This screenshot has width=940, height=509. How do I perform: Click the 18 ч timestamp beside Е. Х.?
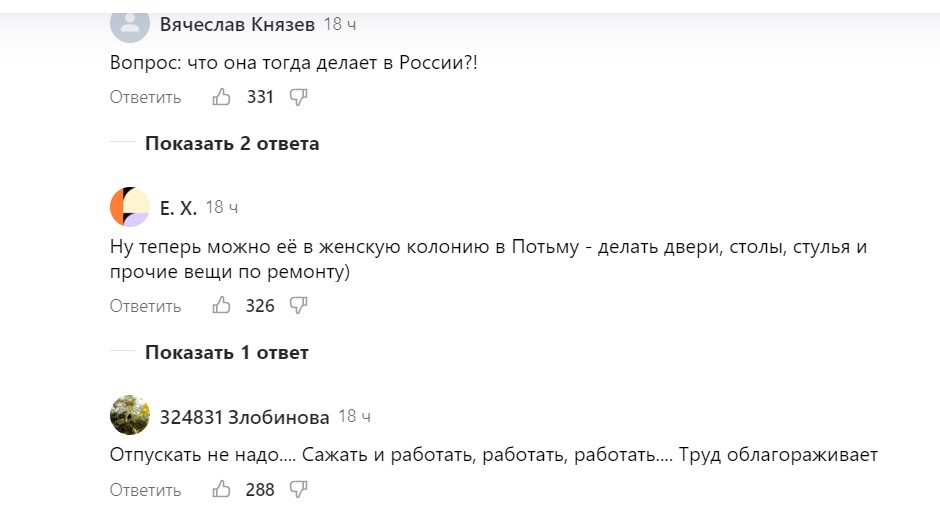click(222, 208)
